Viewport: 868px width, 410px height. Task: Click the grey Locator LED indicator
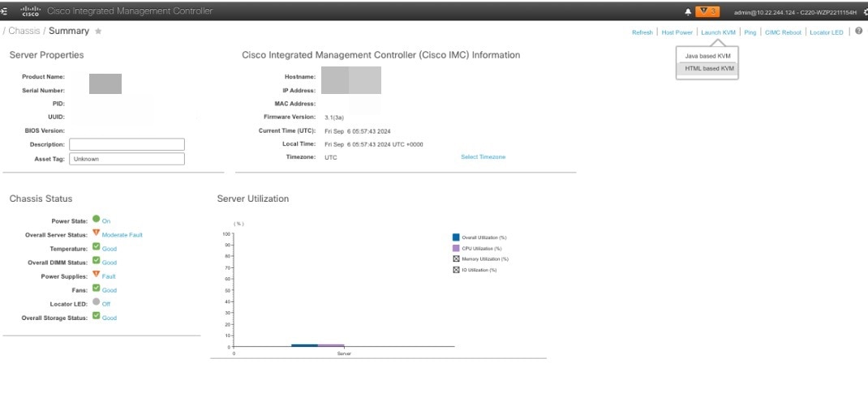pos(97,301)
